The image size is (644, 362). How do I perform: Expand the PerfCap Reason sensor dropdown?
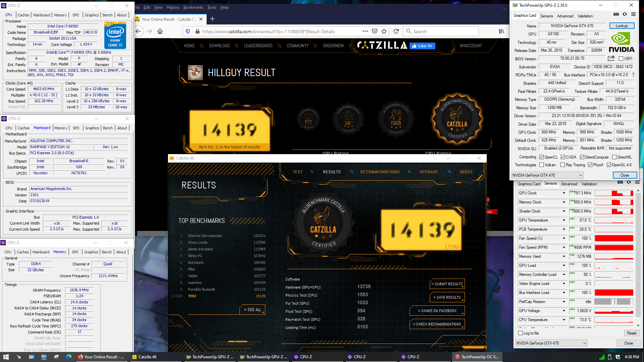pos(564,302)
